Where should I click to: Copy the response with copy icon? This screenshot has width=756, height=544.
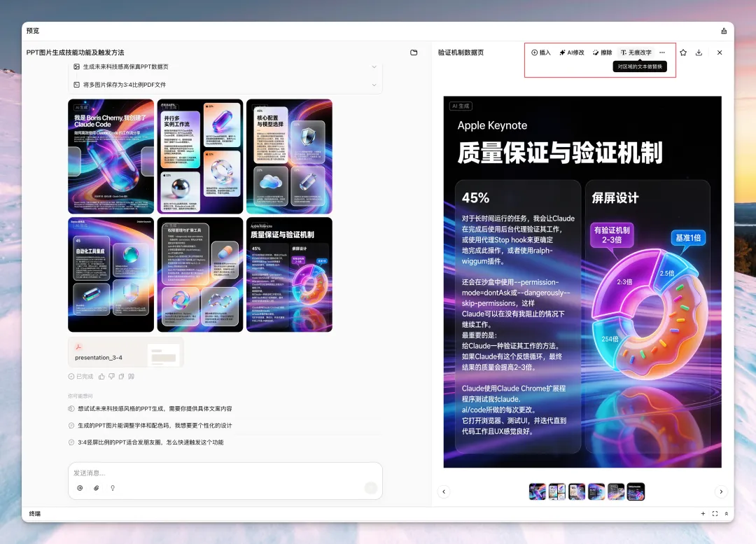tap(121, 377)
